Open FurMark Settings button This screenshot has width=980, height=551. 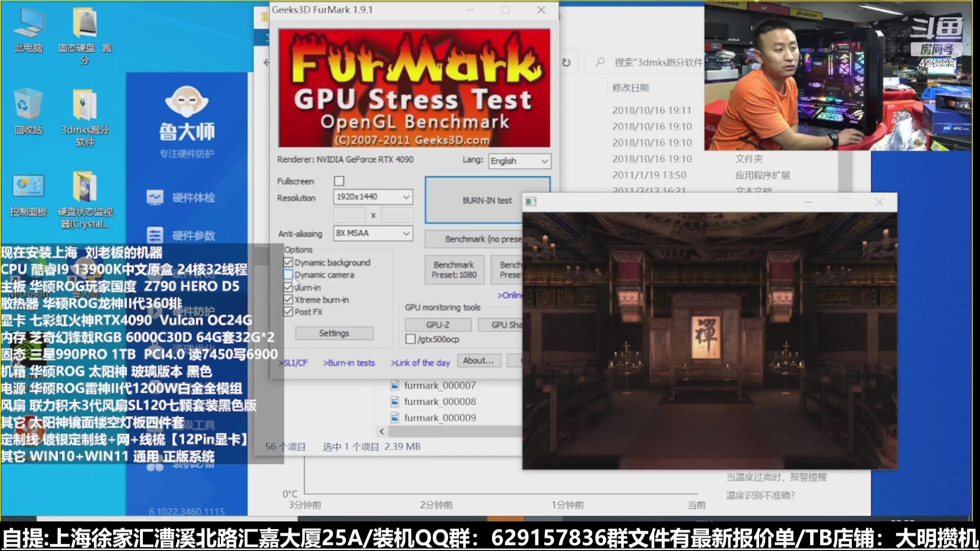pyautogui.click(x=334, y=333)
